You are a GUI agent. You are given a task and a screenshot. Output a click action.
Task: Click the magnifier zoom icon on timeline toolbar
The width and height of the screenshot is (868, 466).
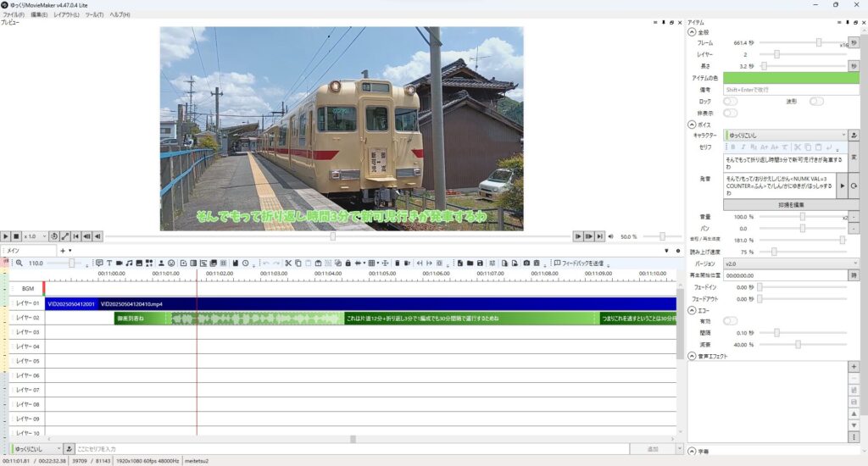19,264
